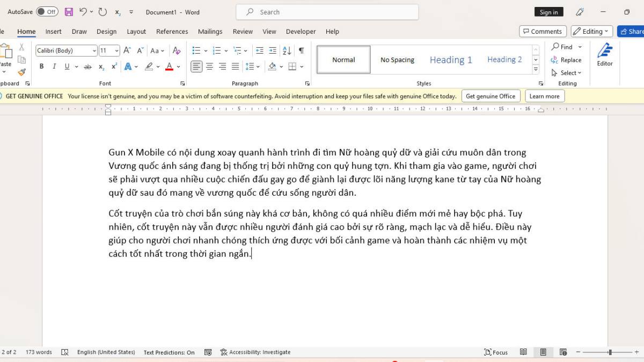
Task: Click the Format Painter brush icon
Action: [x=21, y=72]
